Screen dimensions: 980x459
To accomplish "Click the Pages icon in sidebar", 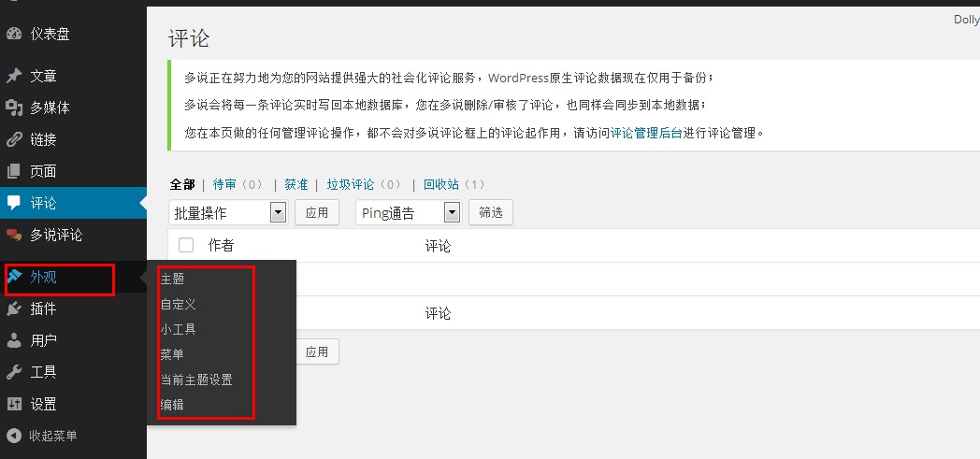I will click(x=14, y=171).
